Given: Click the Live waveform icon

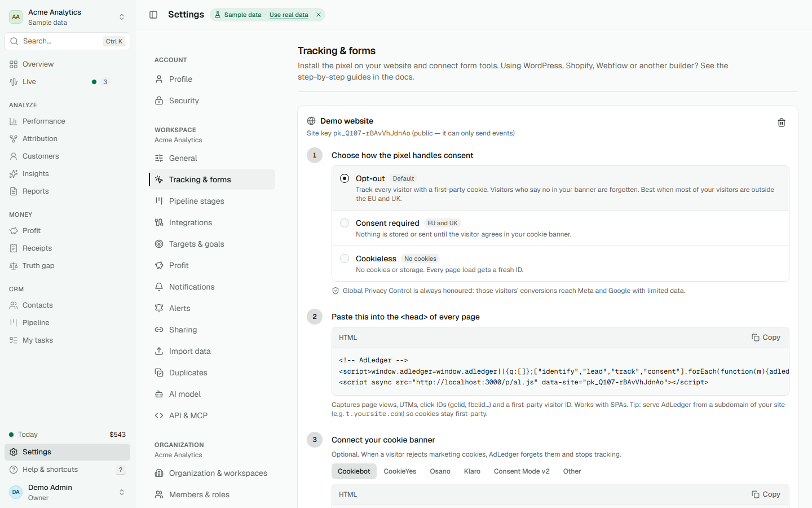Looking at the screenshot, I should pyautogui.click(x=14, y=82).
